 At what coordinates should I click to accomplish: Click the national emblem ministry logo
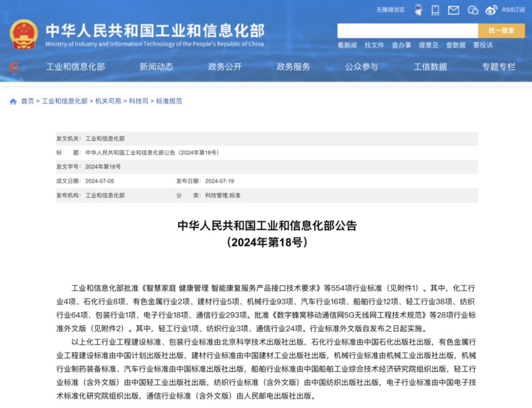coord(23,33)
